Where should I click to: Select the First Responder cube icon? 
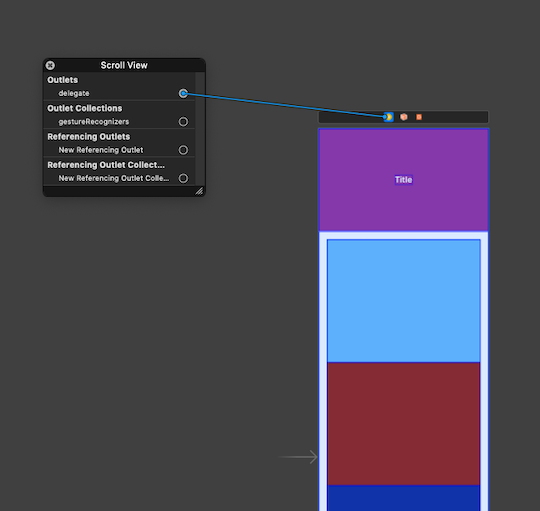[x=404, y=117]
